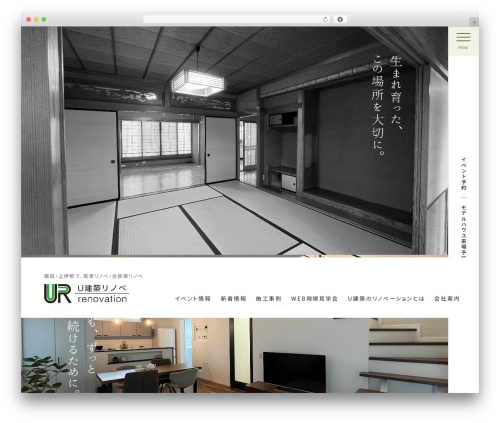Click the download icon beside address bar
The image size is (500, 423).
click(340, 20)
